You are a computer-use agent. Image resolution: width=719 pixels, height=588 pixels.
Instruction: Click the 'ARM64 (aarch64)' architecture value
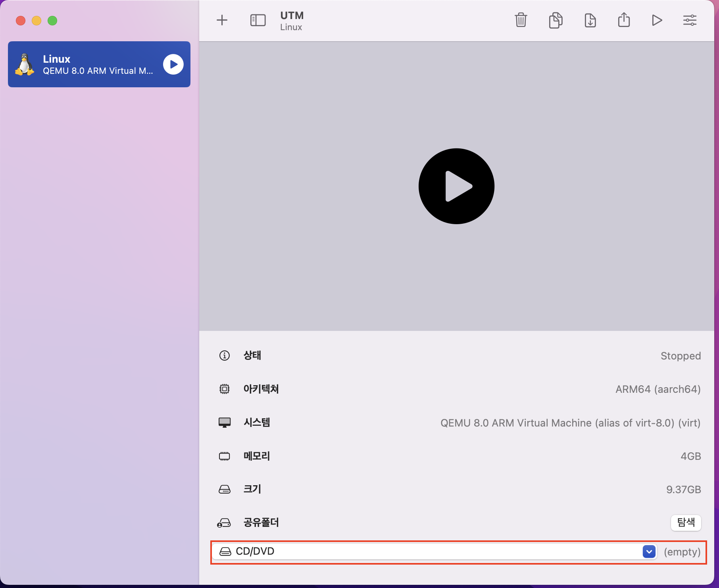click(x=658, y=389)
